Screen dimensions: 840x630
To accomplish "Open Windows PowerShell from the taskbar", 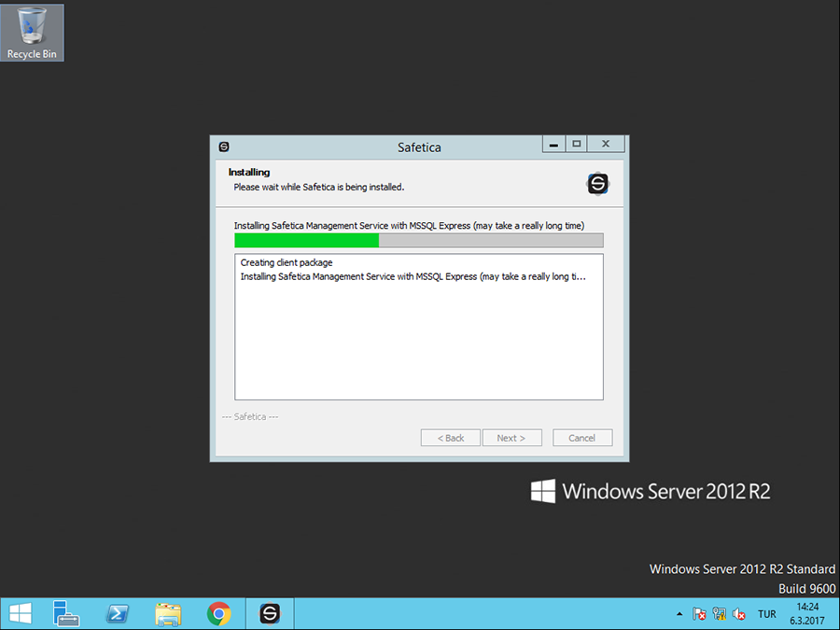I will (118, 613).
